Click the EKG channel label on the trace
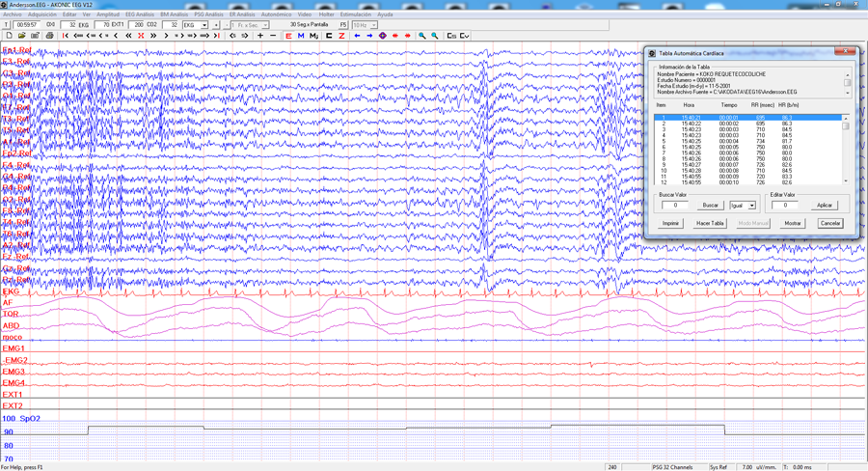Screen dimensions: 868x471 pyautogui.click(x=11, y=291)
